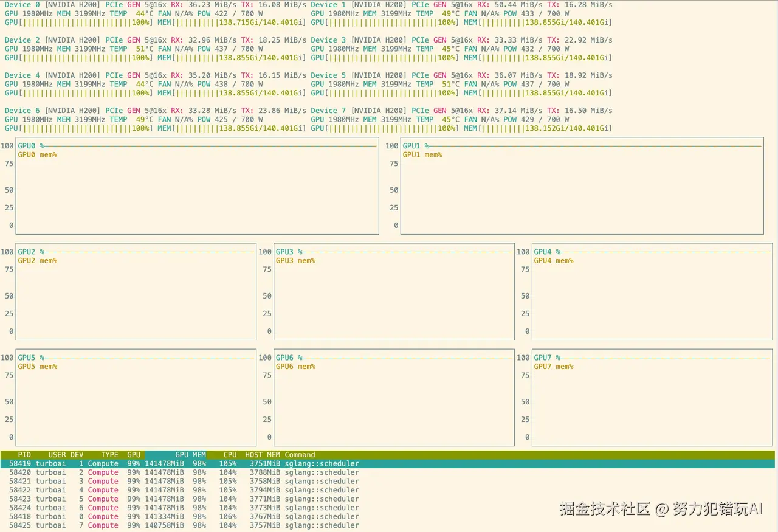778x532 pixels.
Task: Select the process row with PID 58418
Action: 388,517
